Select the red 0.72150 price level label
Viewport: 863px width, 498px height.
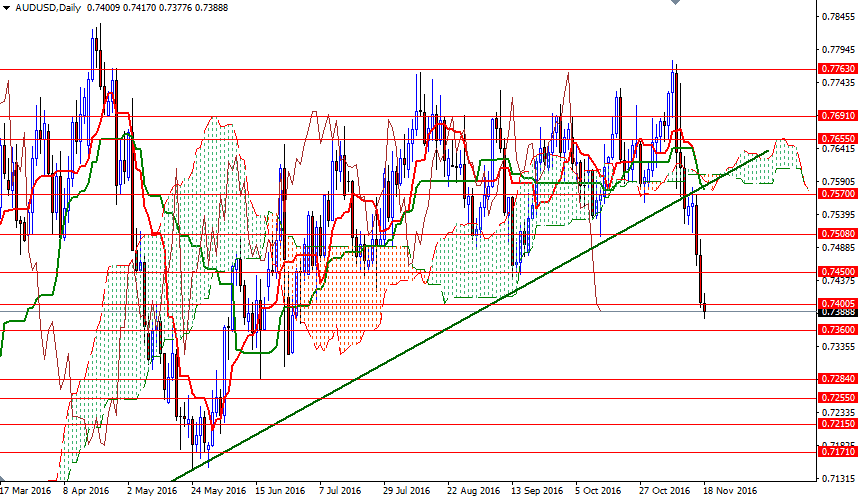(x=839, y=424)
